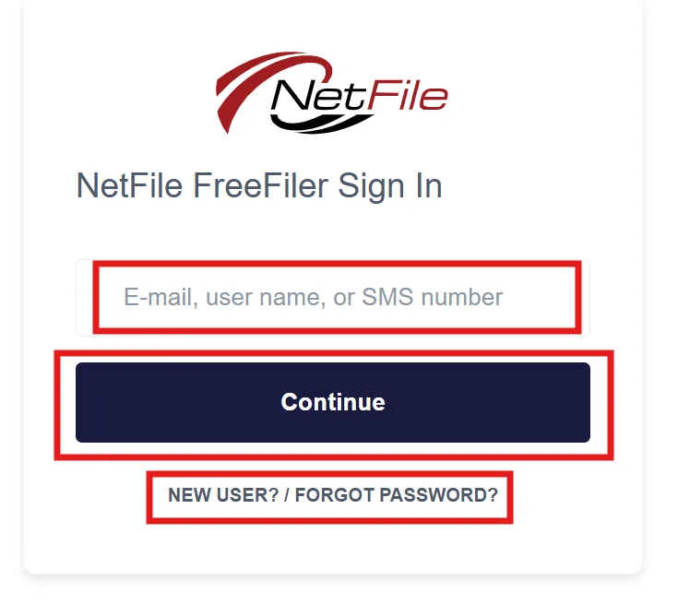The width and height of the screenshot is (678, 616).
Task: Select the NEW USER? link text
Action: (223, 495)
